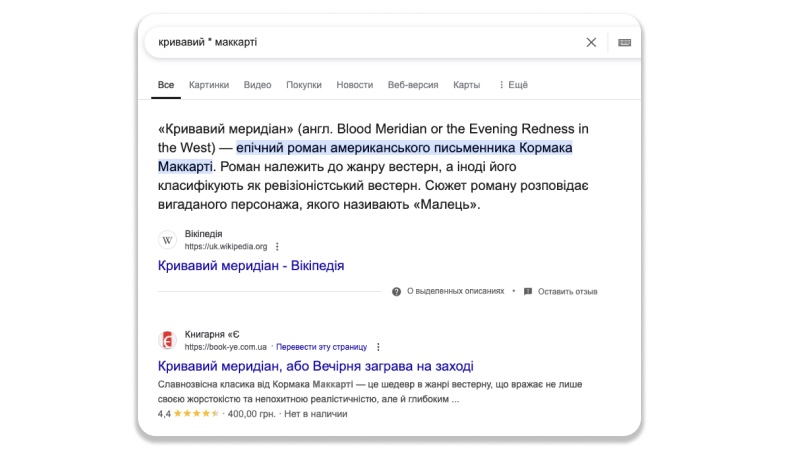Click the Славнозвісна класика description snippet
The image size is (800, 450).
pos(370,392)
